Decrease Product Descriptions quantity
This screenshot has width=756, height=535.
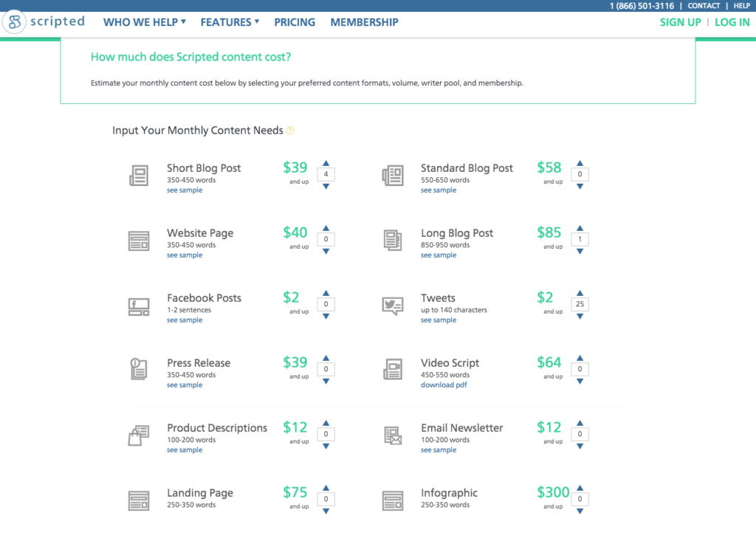tap(326, 446)
